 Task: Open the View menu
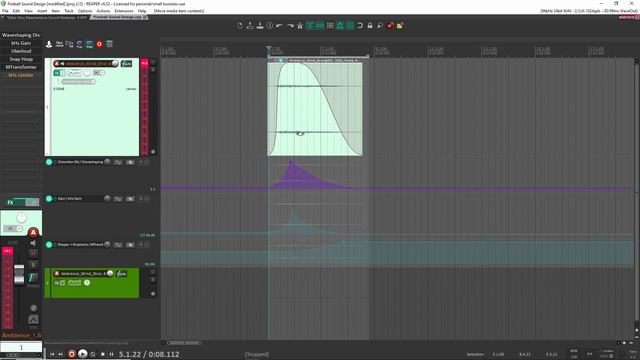(28, 11)
